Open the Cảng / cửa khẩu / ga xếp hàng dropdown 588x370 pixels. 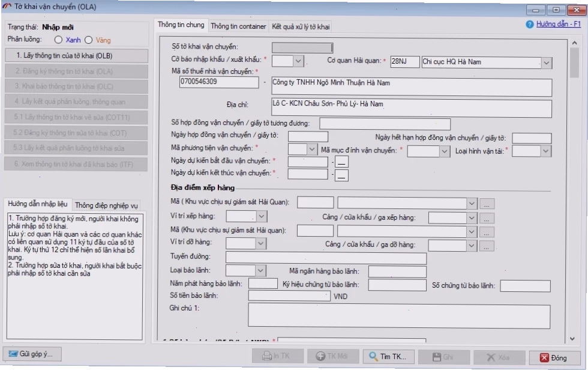point(471,217)
